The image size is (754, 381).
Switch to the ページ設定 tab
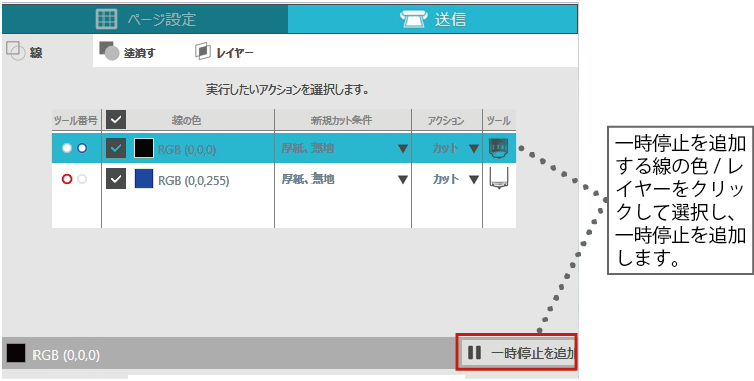145,19
